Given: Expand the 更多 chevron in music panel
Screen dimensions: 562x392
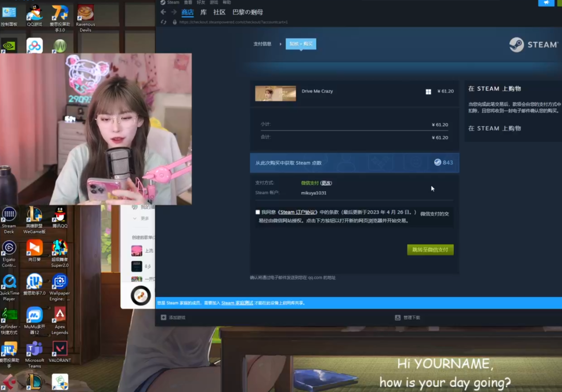Looking at the screenshot, I should coord(135,219).
